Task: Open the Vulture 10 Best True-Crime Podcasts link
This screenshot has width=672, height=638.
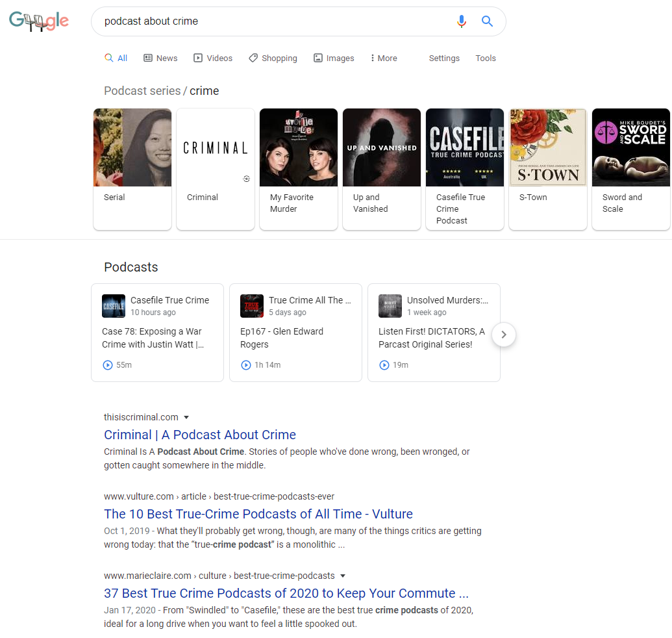Action: [258, 514]
